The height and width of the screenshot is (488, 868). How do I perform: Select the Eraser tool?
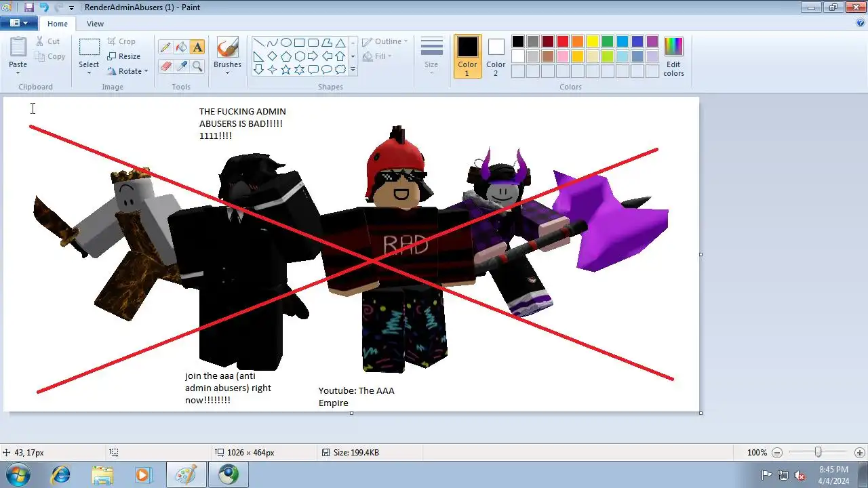click(165, 66)
